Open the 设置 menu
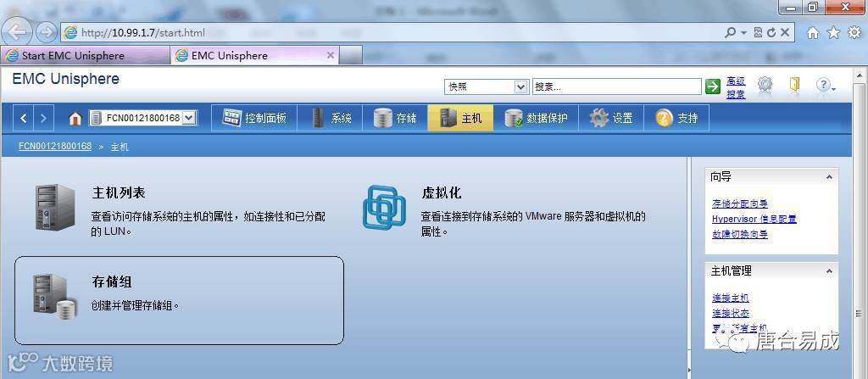 [x=611, y=118]
